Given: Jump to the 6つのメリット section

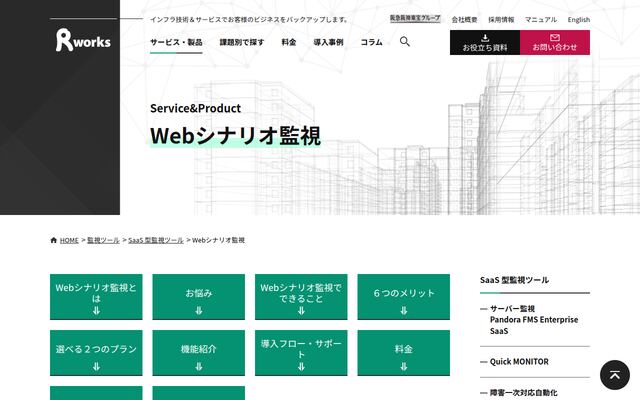Looking at the screenshot, I should [x=404, y=297].
